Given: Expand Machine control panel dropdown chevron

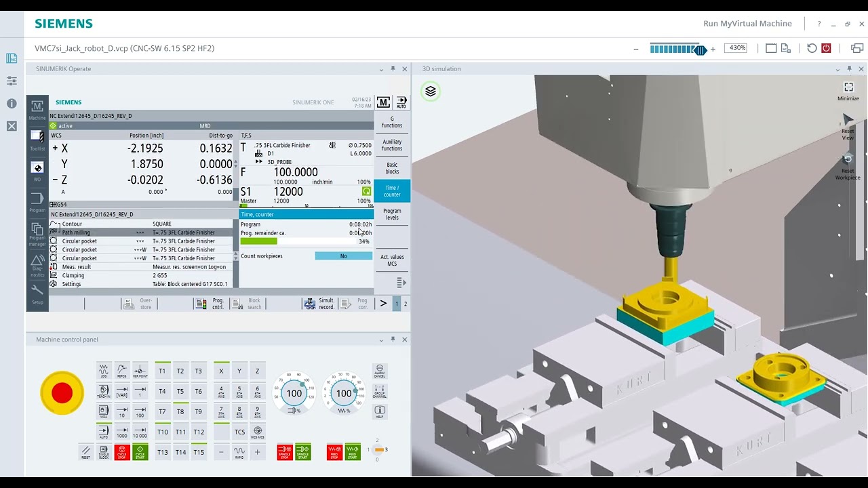Looking at the screenshot, I should (381, 340).
